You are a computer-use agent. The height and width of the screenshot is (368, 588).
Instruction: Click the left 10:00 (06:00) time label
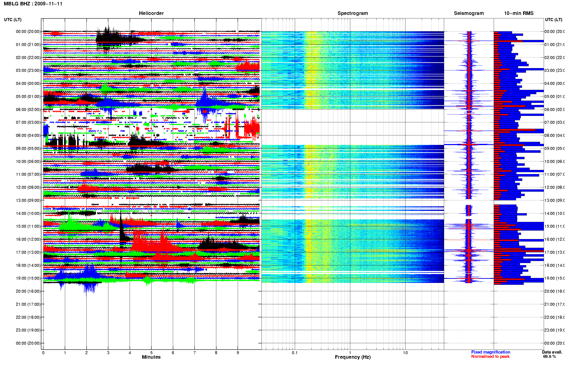(x=28, y=161)
